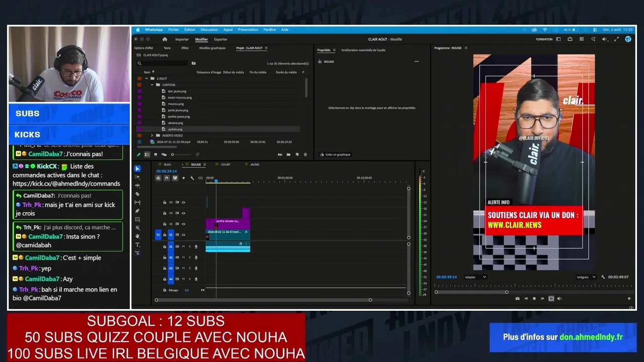Open the Fichier menu

(x=174, y=30)
